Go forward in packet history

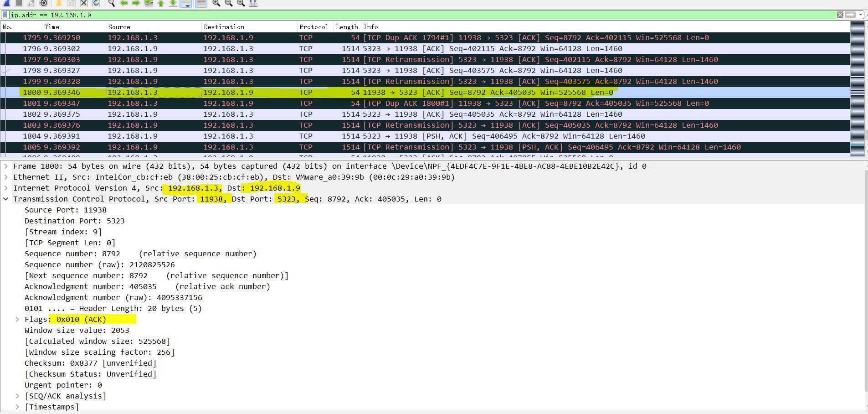pos(136,3)
